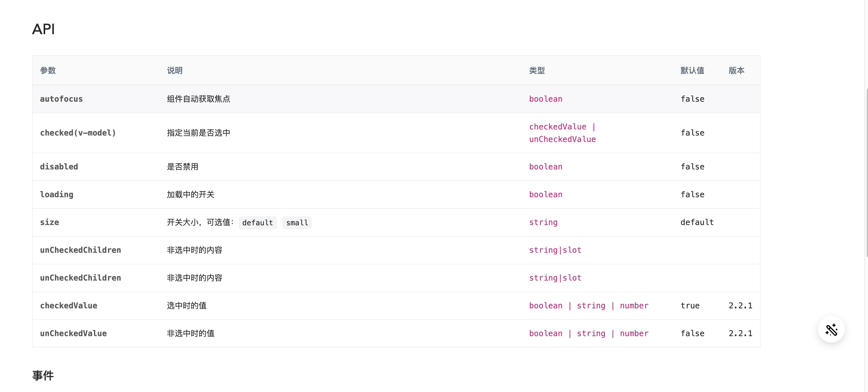Click version 2.2.1 in checkedValue row

[x=740, y=305]
